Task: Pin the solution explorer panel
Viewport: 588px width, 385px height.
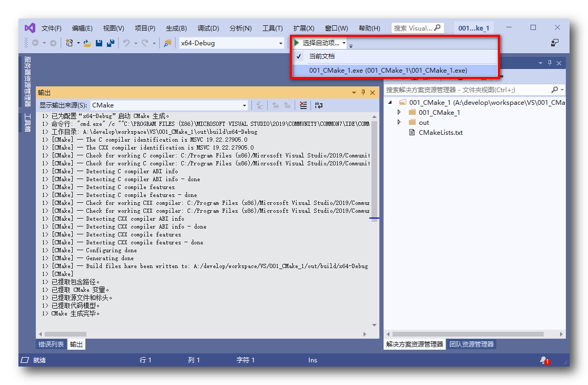Action: pyautogui.click(x=550, y=63)
